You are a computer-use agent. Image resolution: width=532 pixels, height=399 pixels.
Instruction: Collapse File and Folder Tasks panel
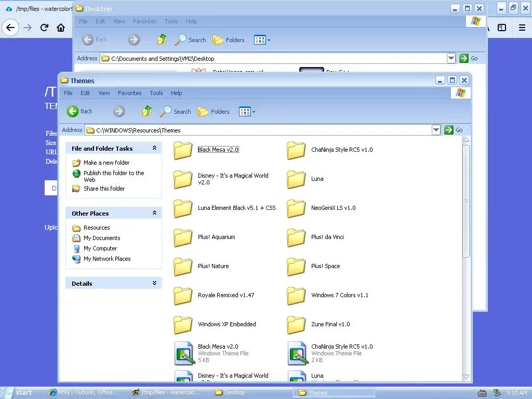[x=154, y=148]
